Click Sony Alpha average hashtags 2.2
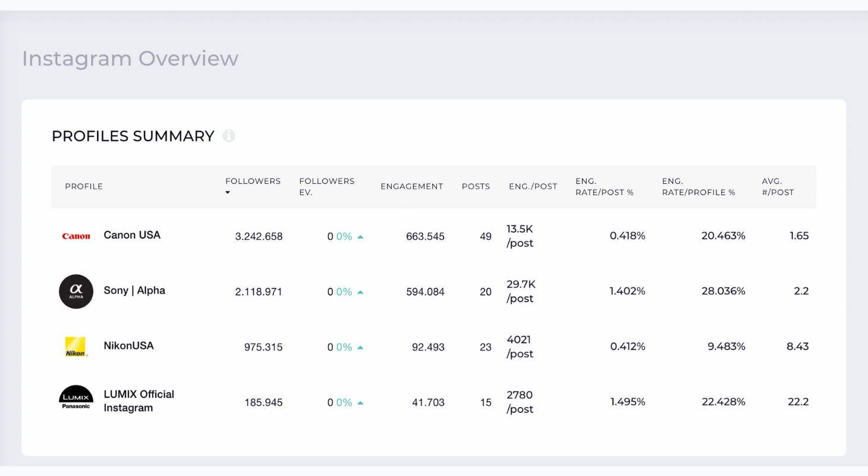Viewport: 868px width, 476px height. point(801,292)
